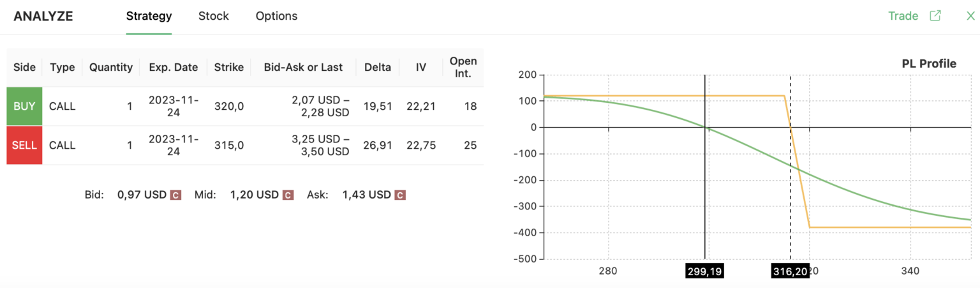The image size is (980, 288).
Task: Click the C badge next to Ask price
Action: point(400,195)
